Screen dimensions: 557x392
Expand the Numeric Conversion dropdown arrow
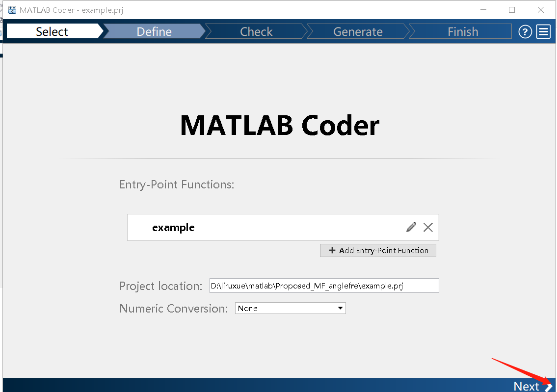[340, 308]
